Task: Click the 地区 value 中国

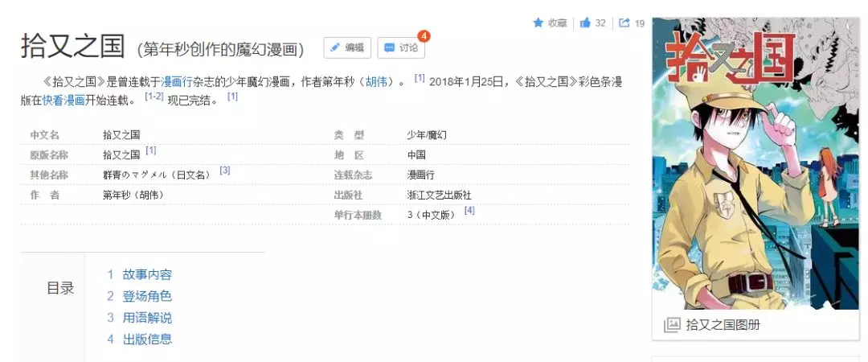Action: click(416, 155)
